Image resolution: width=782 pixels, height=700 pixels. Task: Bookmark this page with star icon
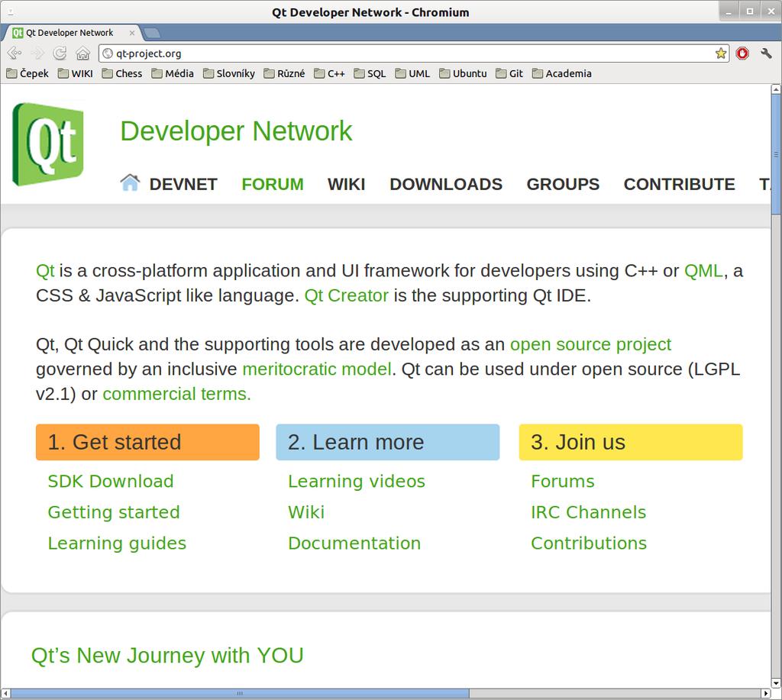(721, 53)
